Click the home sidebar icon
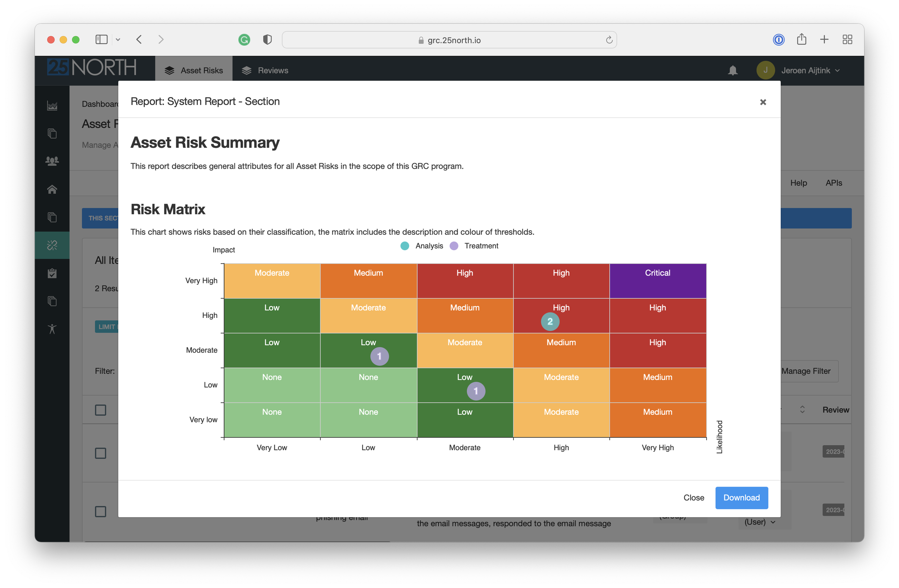899x588 pixels. coord(52,189)
